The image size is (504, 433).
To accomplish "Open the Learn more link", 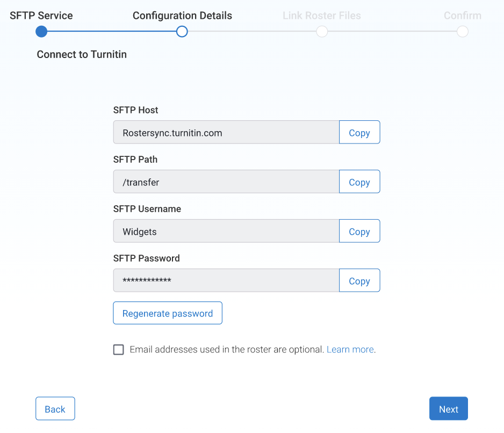I will 350,350.
